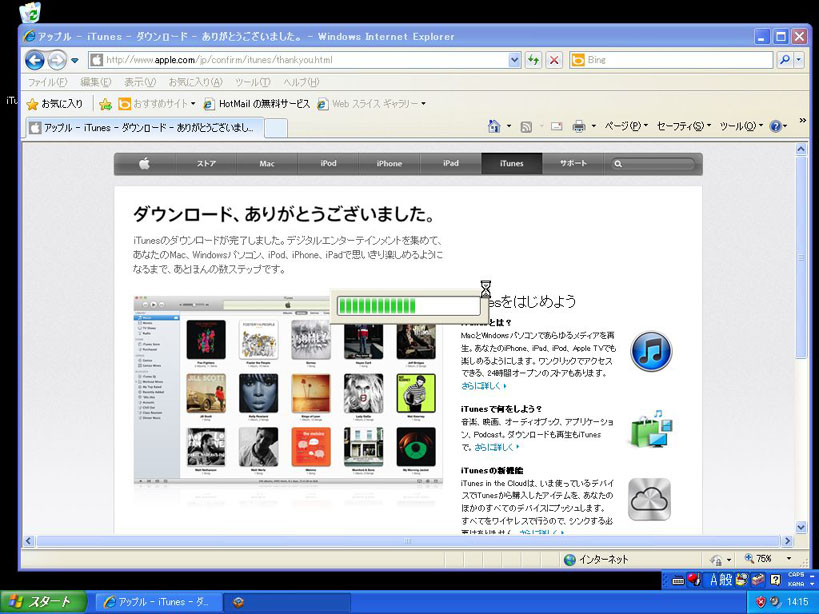Click the browser Back arrow button
The width and height of the screenshot is (819, 614).
pyautogui.click(x=34, y=60)
